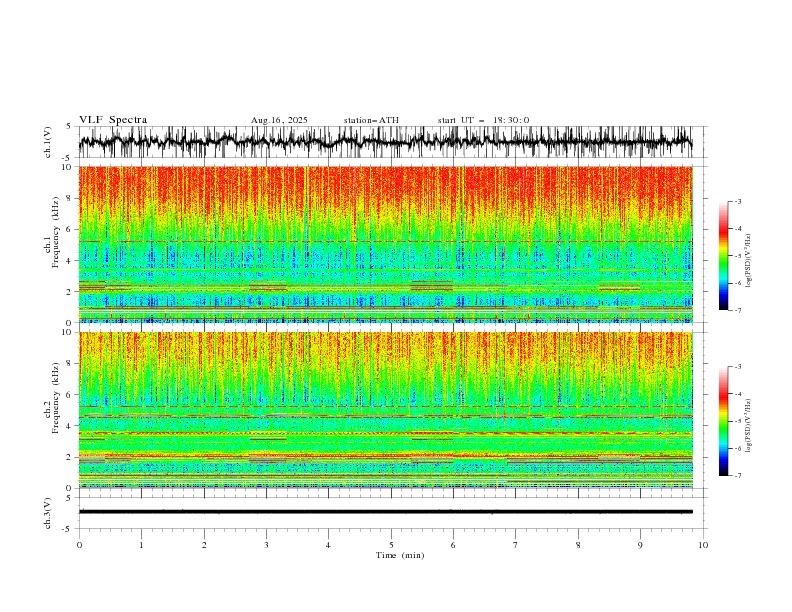This screenshot has height=612, width=792.
Task: Click the ch.3 voltage waveform trace
Action: click(x=386, y=512)
